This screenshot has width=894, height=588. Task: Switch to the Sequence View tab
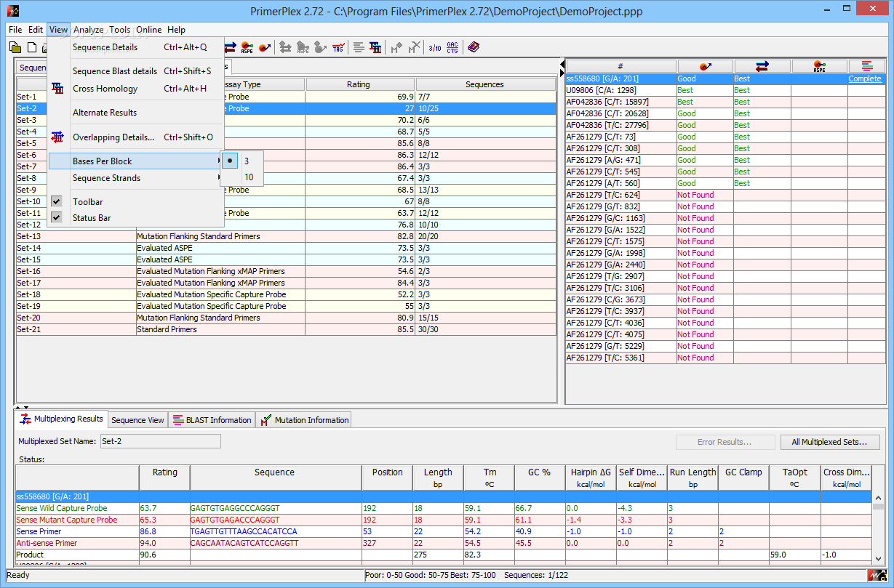(137, 420)
